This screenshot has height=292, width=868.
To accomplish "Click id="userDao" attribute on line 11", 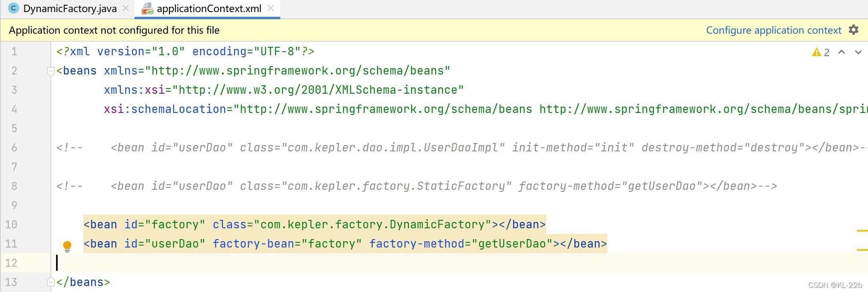I will pyautogui.click(x=165, y=244).
